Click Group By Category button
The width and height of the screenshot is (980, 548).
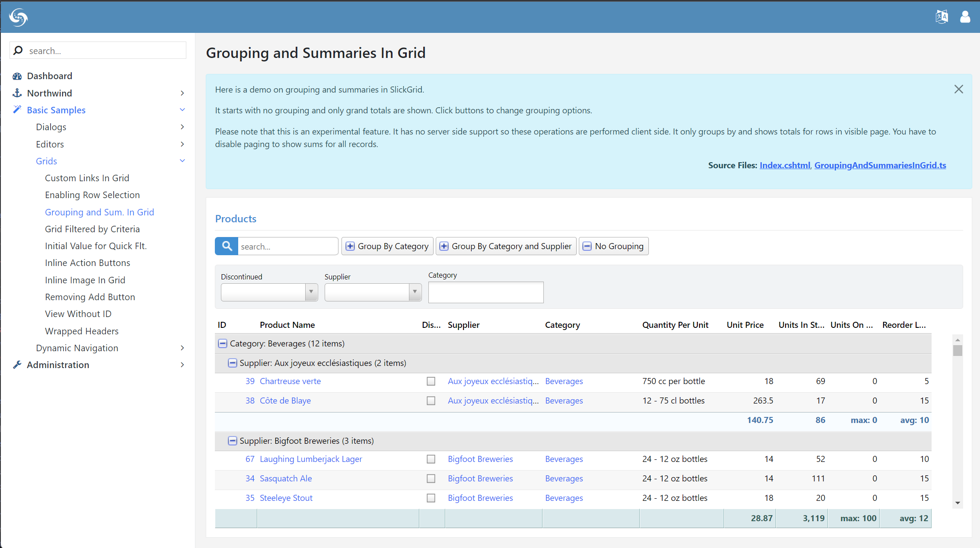[x=387, y=246]
